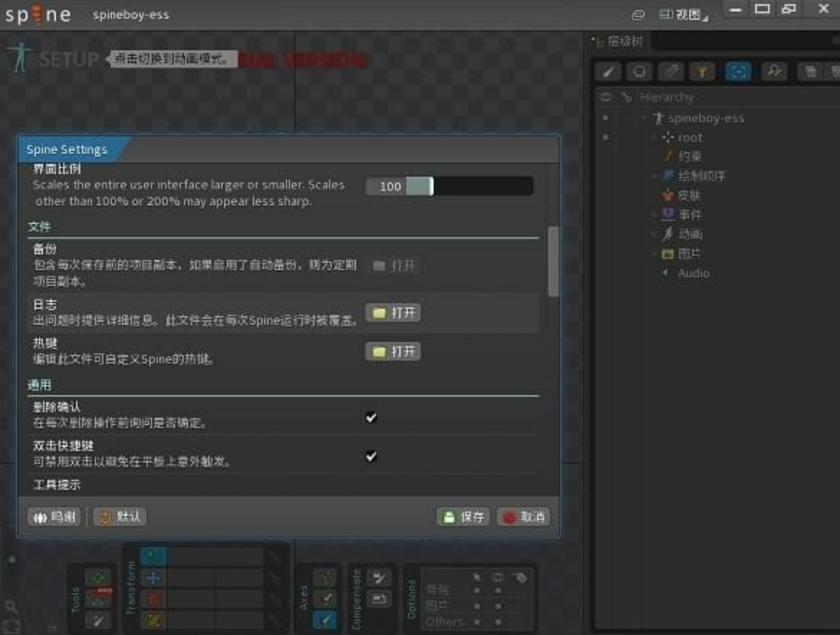Viewport: 840px width, 635px height.
Task: Select the Pose tool in Tools
Action: tap(98, 578)
